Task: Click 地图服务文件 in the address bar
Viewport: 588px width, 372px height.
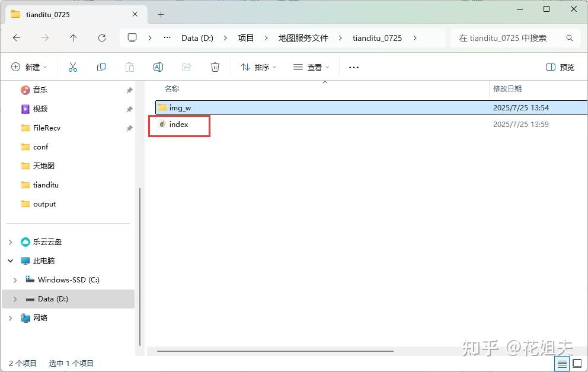Action: click(x=303, y=38)
